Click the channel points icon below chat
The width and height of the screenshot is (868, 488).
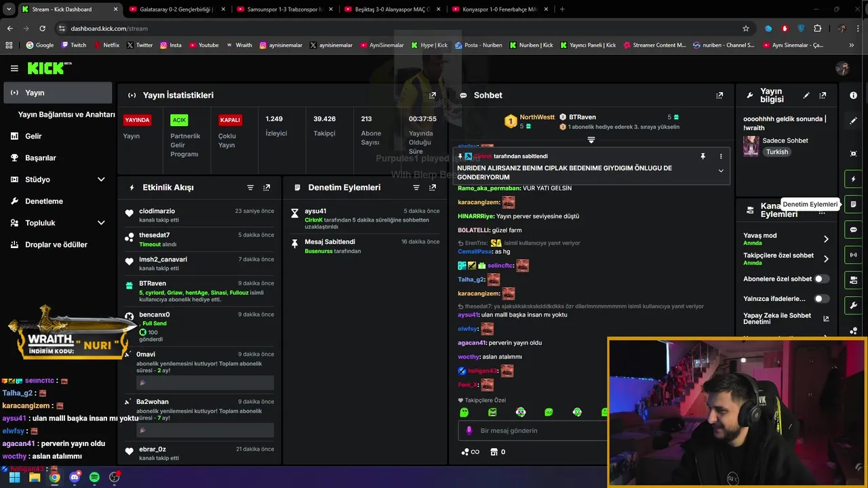coord(465,452)
